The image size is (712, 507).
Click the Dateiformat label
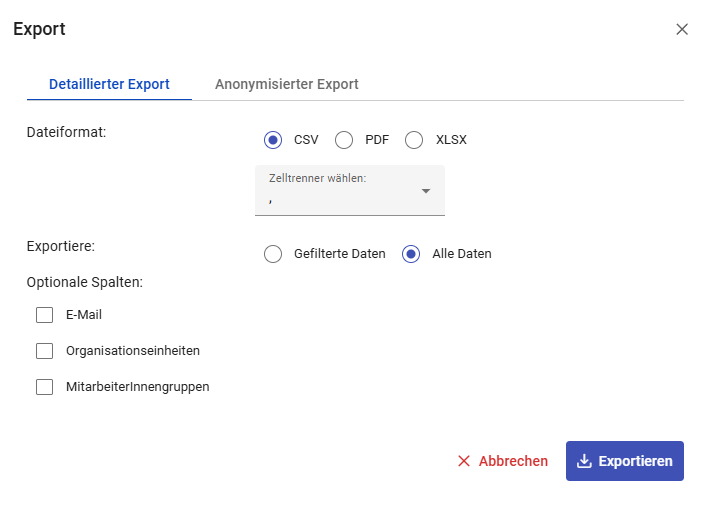[x=66, y=131]
